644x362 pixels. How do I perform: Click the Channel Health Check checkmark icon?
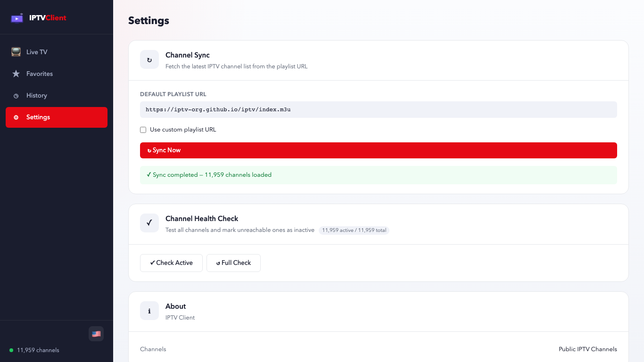pos(149,223)
